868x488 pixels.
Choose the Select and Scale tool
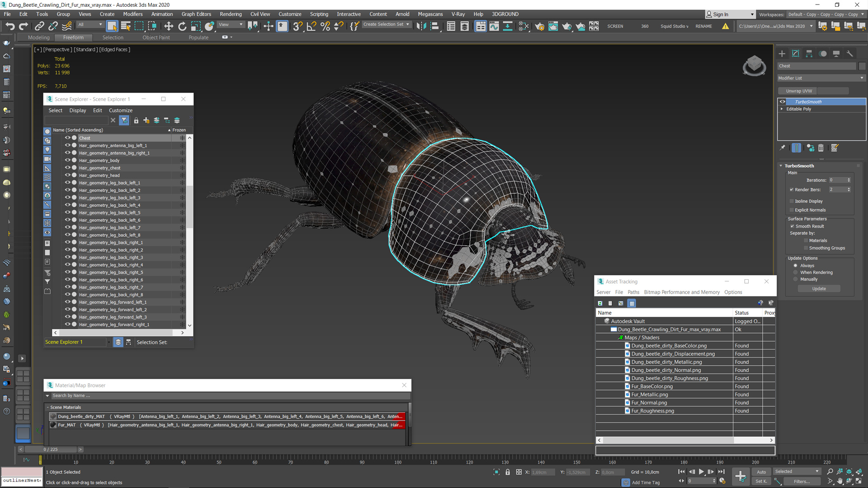(196, 26)
